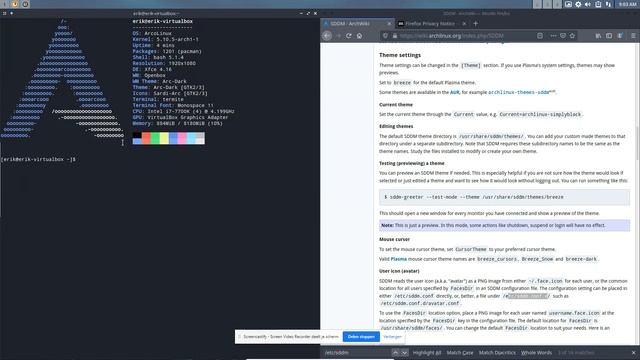The width and height of the screenshot is (640, 360).
Task: Click the yellow color swatch in terminal
Action: [x=164, y=138]
